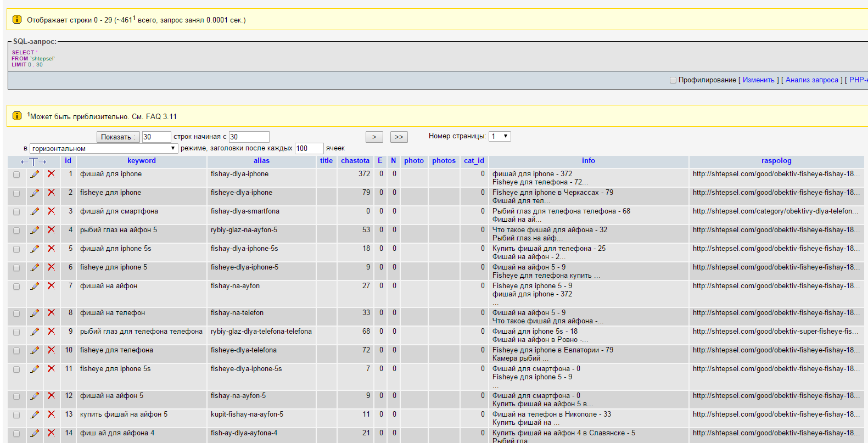Viewport: 868px width, 443px height.
Task: Edit row id 9 pencil icon
Action: [x=35, y=332]
